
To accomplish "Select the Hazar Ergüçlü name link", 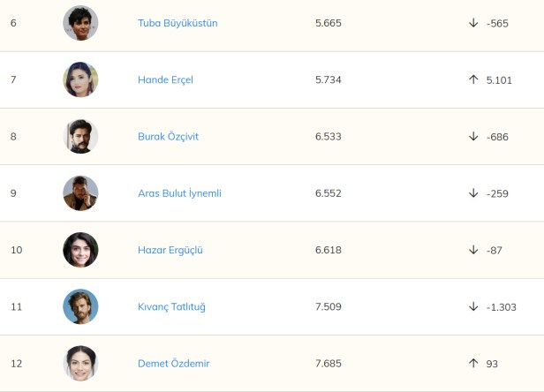I will pos(170,250).
